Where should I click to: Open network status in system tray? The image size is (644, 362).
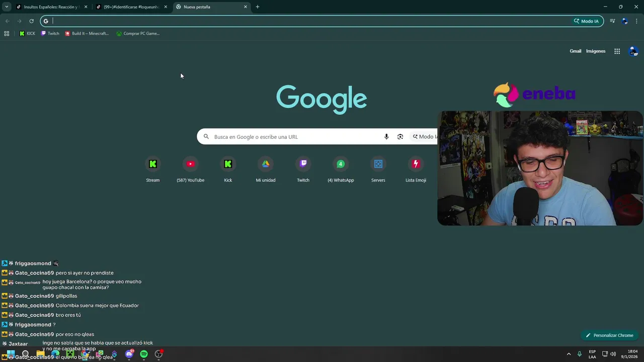605,354
